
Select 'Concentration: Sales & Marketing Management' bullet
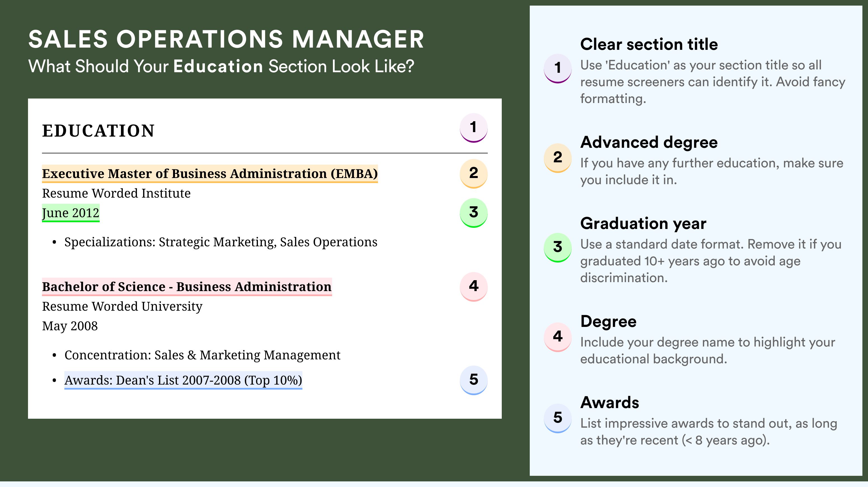pyautogui.click(x=202, y=355)
